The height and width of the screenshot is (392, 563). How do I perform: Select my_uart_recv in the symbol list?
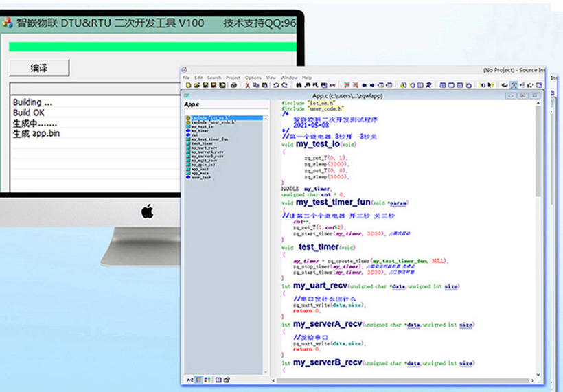pyautogui.click(x=205, y=147)
